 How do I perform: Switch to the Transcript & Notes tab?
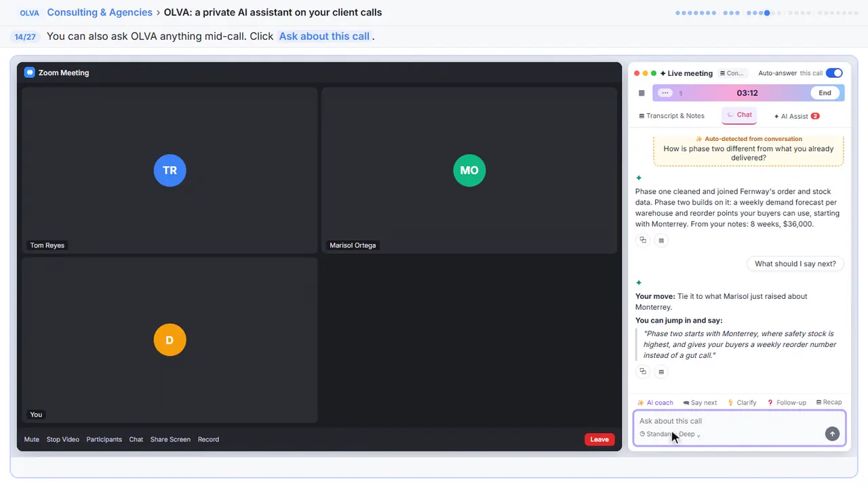pyautogui.click(x=672, y=116)
